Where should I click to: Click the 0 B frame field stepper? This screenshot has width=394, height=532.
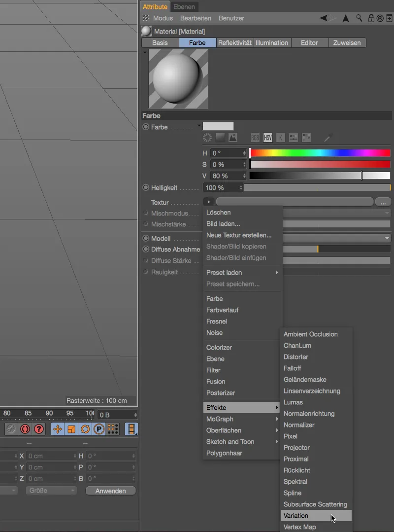tap(135, 415)
